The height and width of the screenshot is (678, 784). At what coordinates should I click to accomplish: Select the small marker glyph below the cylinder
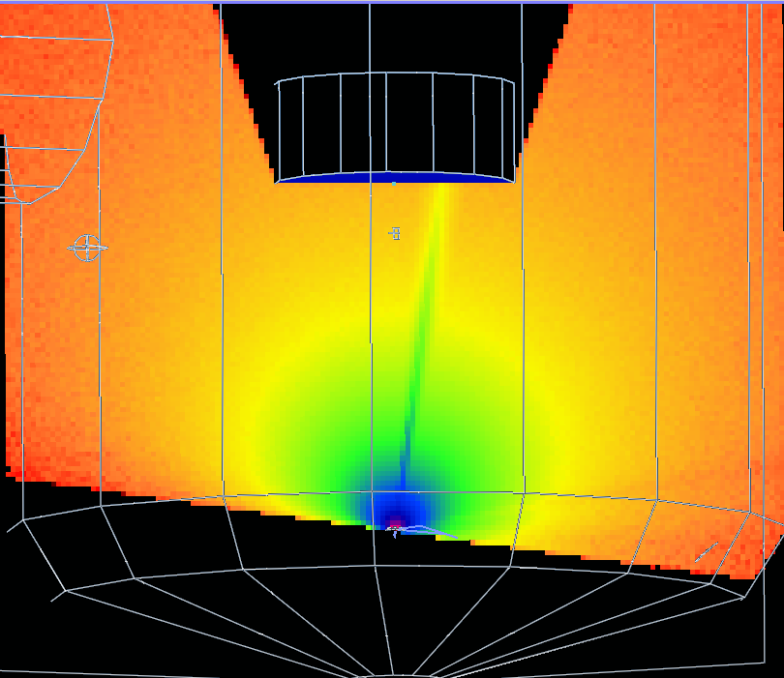coord(395,233)
